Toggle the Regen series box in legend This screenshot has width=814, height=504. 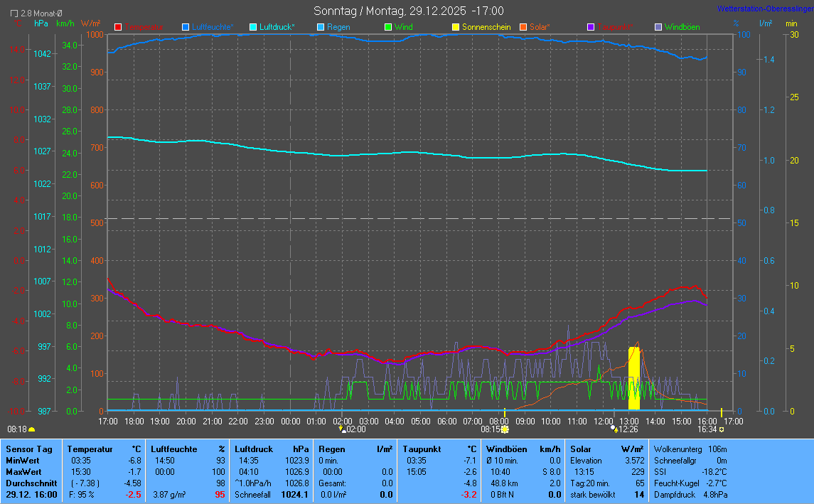(x=321, y=27)
